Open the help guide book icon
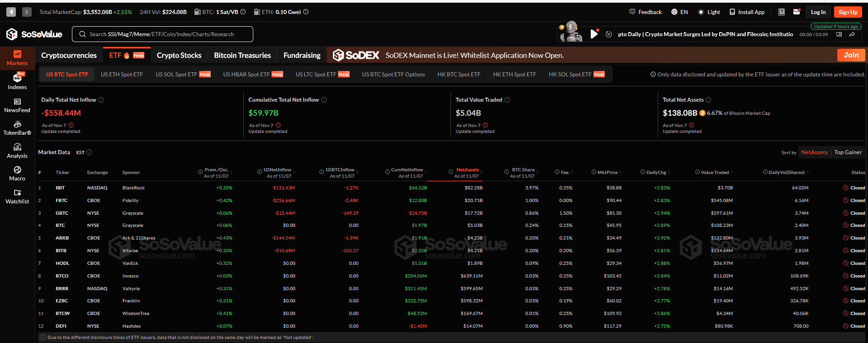 pos(781,12)
